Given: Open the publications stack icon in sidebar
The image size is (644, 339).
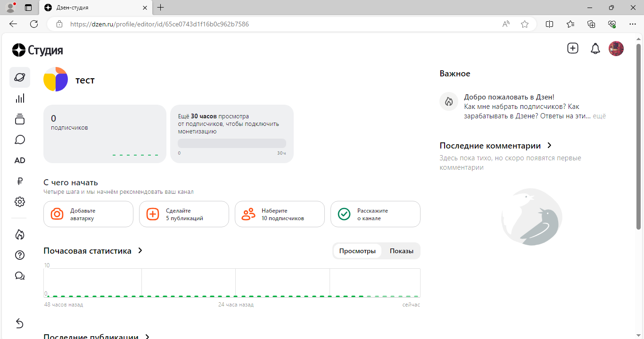Looking at the screenshot, I should point(20,119).
